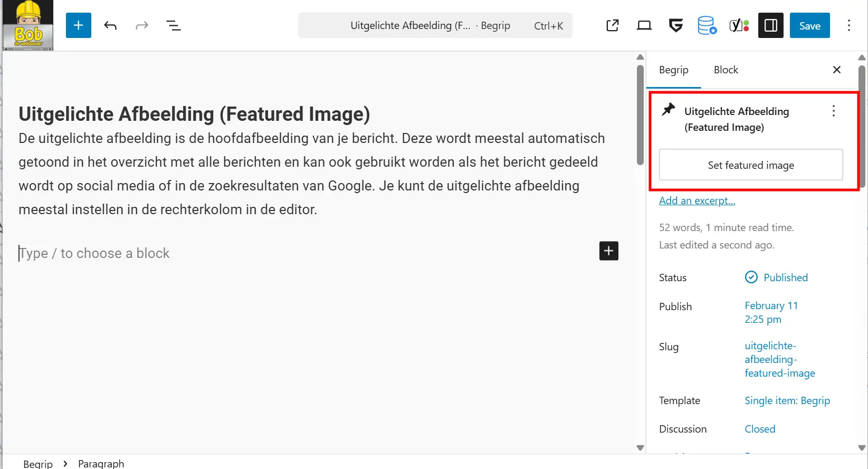Screen dimensions: 868x469
Task: Open the Yoast SEO panel
Action: click(x=739, y=25)
